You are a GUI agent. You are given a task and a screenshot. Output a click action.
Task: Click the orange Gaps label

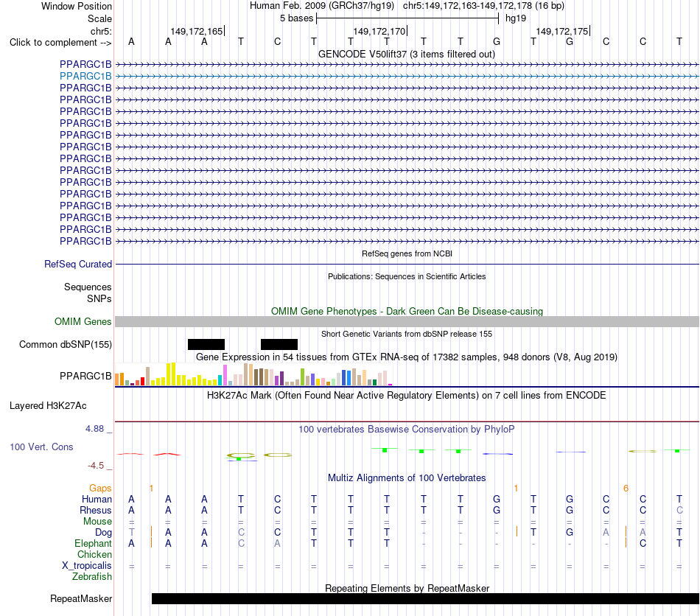100,489
